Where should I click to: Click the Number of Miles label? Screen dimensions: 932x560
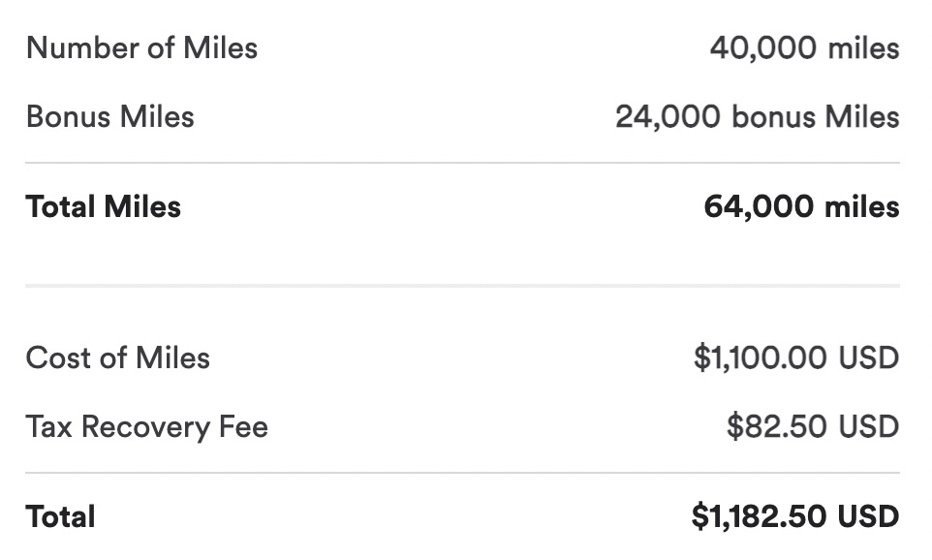point(141,47)
